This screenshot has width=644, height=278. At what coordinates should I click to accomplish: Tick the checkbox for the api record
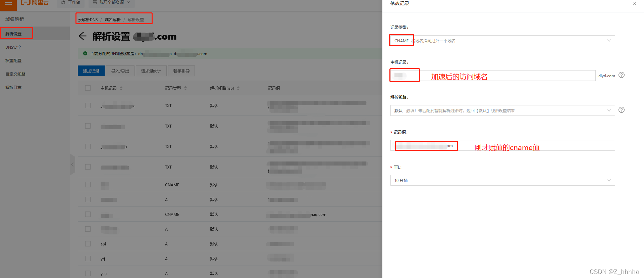coord(88,244)
